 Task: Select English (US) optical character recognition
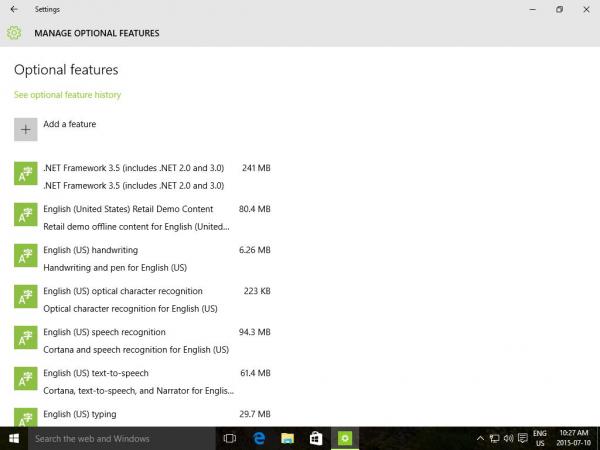coord(123,291)
